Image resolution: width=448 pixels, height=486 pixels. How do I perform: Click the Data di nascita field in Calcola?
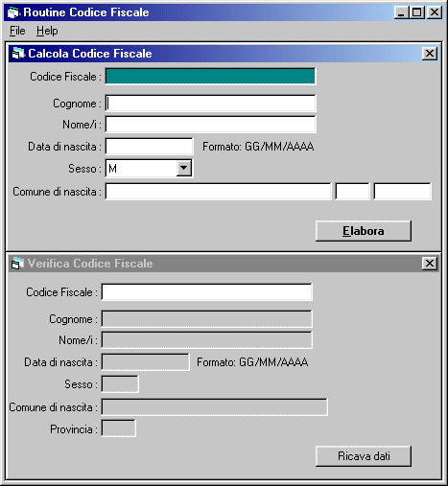point(149,147)
